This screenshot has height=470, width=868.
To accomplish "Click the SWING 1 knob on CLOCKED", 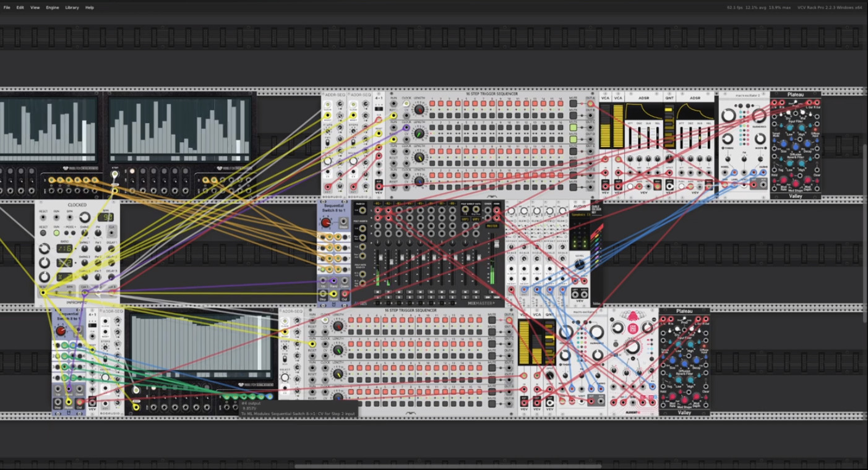I will pos(85,249).
